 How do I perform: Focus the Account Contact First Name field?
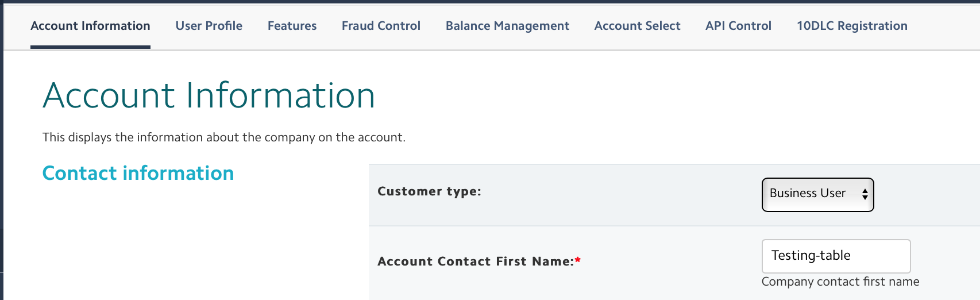836,256
